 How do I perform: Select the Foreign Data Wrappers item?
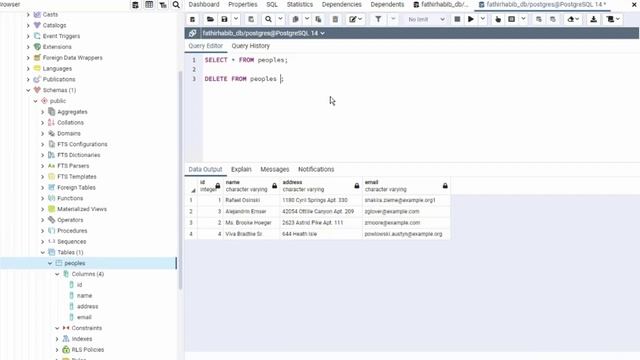(72, 58)
